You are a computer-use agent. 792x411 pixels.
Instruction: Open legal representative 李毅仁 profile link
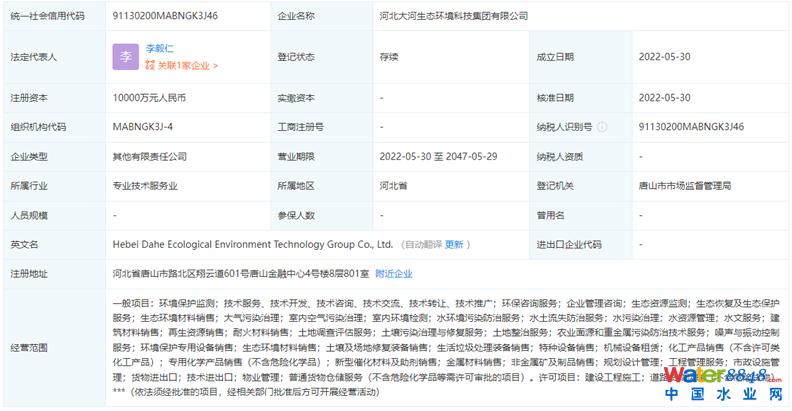coord(161,48)
